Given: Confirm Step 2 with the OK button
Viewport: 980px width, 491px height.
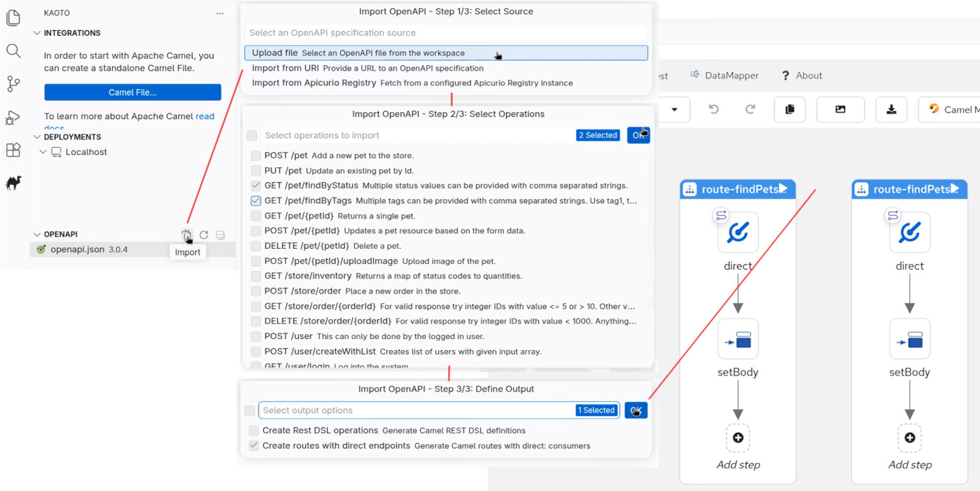Looking at the screenshot, I should 638,135.
